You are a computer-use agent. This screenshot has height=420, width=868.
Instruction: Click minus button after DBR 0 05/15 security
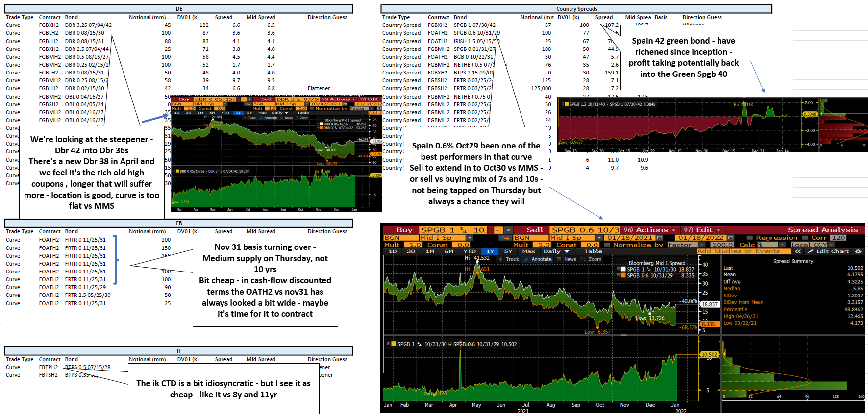(243, 99)
